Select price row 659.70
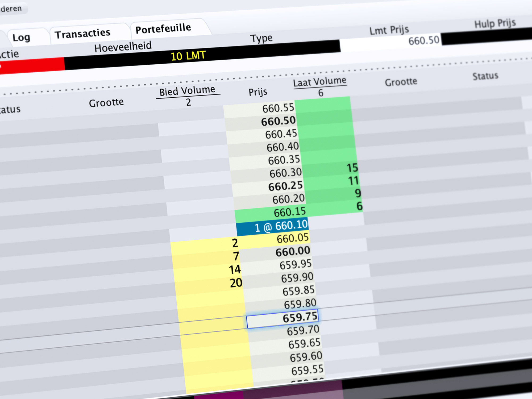Screen dimensions: 532x399 tap(285, 331)
